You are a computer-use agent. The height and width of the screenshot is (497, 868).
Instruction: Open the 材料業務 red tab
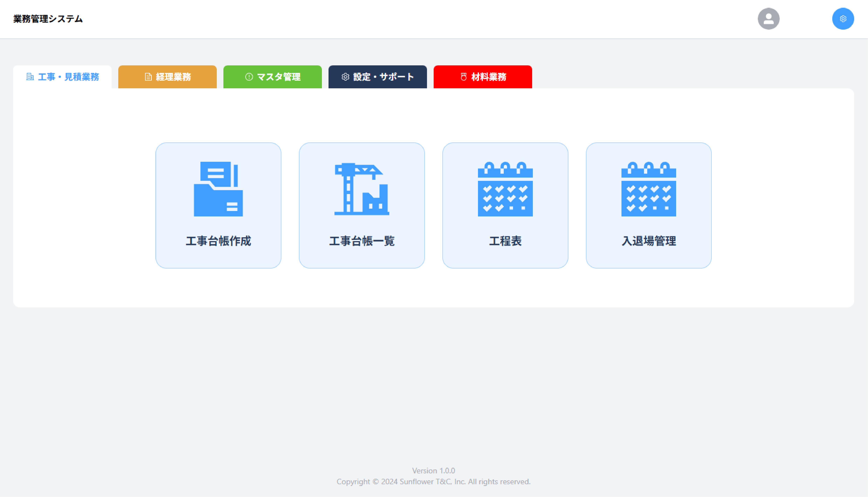[x=483, y=77]
